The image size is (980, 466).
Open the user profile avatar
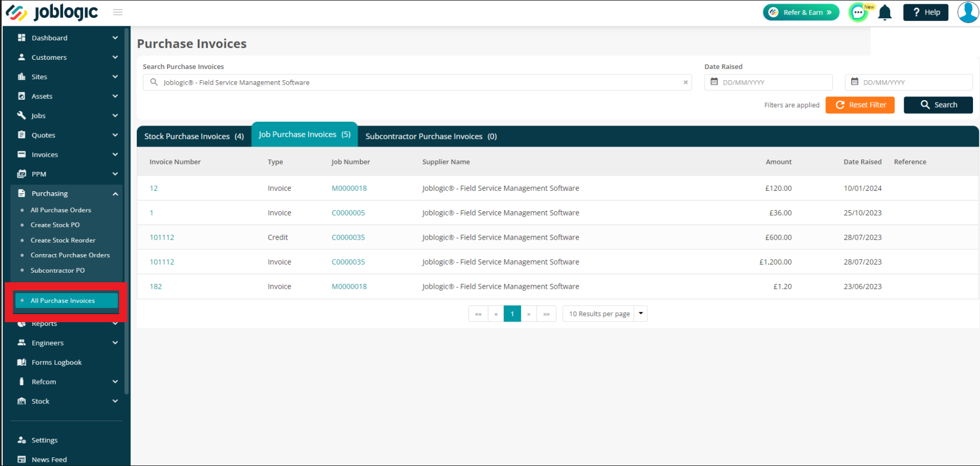click(x=968, y=12)
